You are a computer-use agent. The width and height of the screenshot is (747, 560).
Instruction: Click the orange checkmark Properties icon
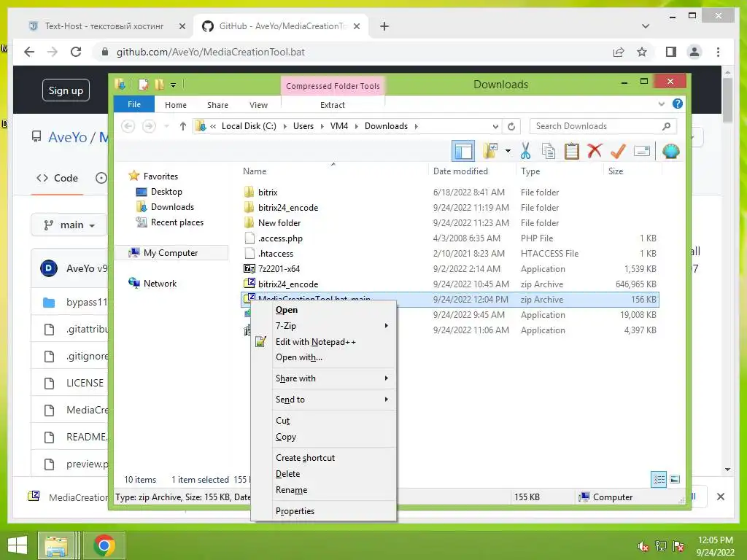pyautogui.click(x=618, y=151)
